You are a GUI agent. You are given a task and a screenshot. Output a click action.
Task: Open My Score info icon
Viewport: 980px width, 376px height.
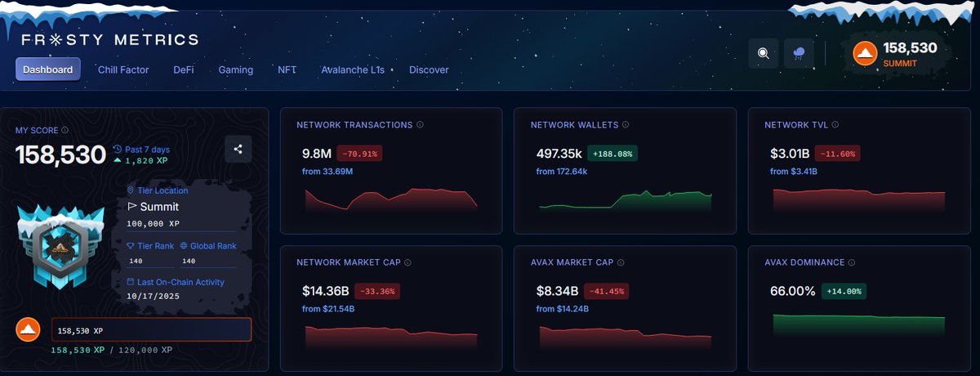(x=65, y=130)
